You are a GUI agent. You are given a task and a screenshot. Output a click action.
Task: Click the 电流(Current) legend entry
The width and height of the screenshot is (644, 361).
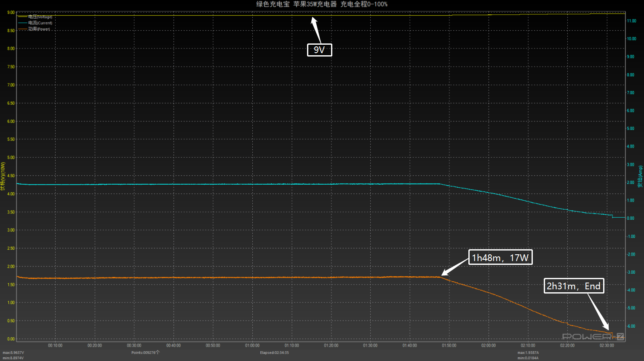[35, 23]
